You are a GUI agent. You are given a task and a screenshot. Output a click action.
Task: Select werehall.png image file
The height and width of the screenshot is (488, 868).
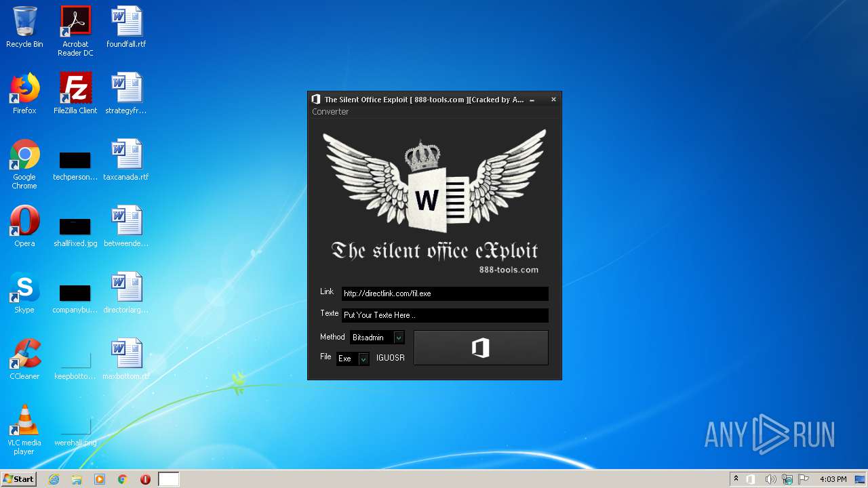(75, 431)
